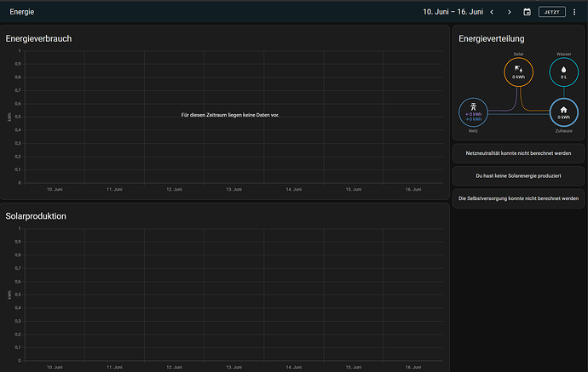
Task: Open the Zuhause home node
Action: pos(563,112)
